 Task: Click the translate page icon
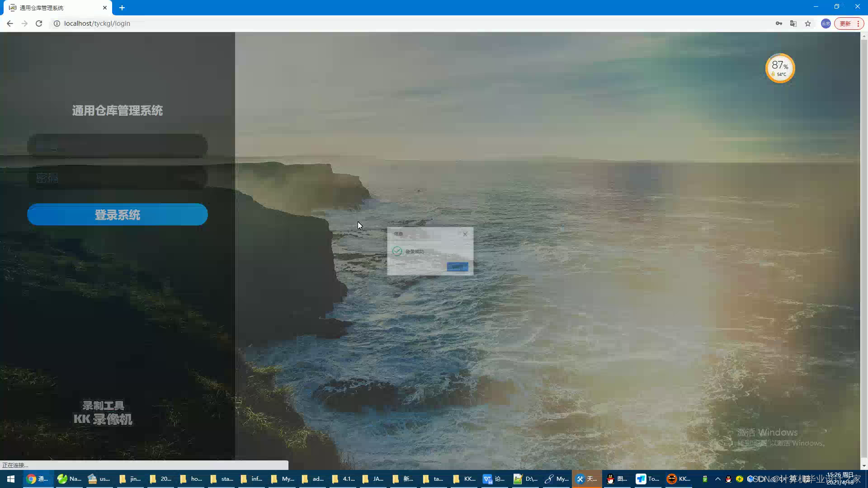(x=793, y=23)
